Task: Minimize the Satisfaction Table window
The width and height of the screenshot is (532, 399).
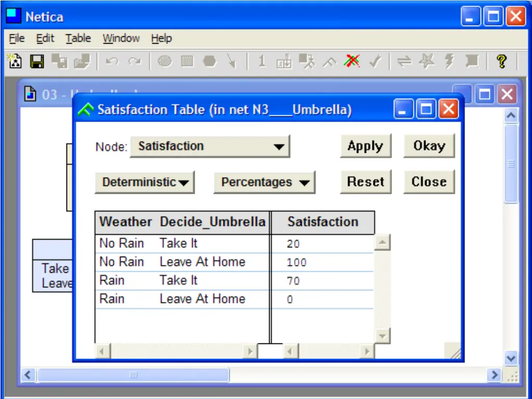Action: pyautogui.click(x=403, y=109)
